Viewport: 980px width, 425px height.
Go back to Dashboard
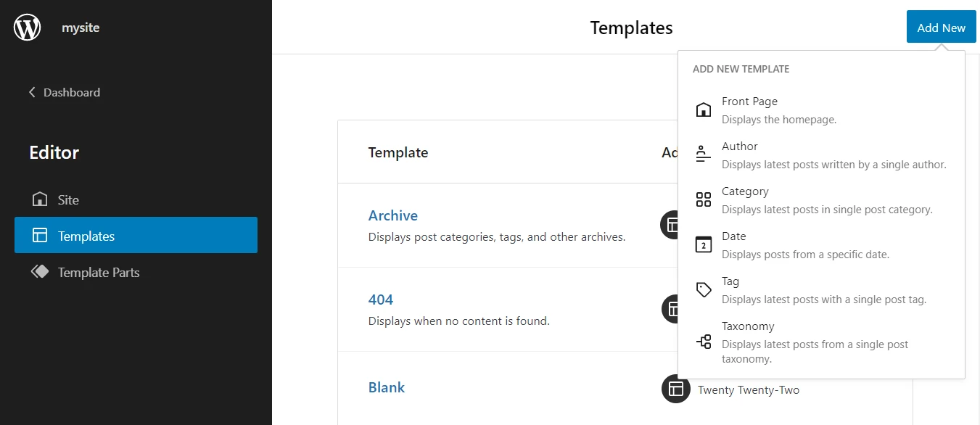tap(65, 92)
